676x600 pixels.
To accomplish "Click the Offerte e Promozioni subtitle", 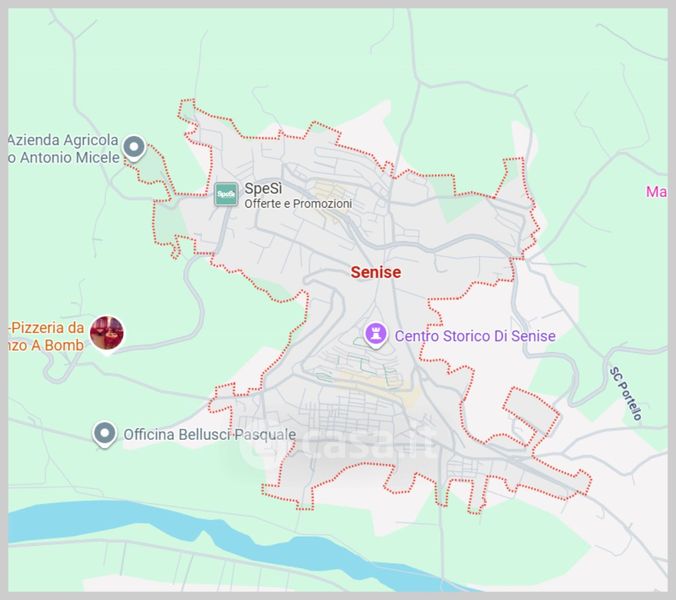I will pyautogui.click(x=298, y=204).
